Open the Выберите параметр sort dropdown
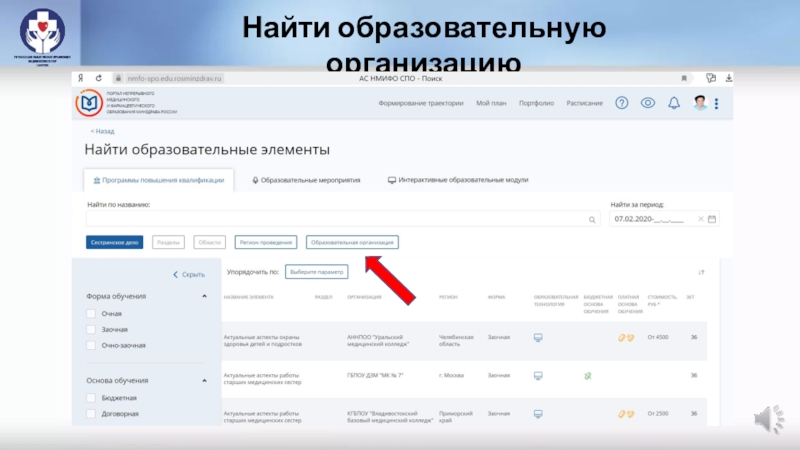Image resolution: width=800 pixels, height=450 pixels. pos(317,271)
